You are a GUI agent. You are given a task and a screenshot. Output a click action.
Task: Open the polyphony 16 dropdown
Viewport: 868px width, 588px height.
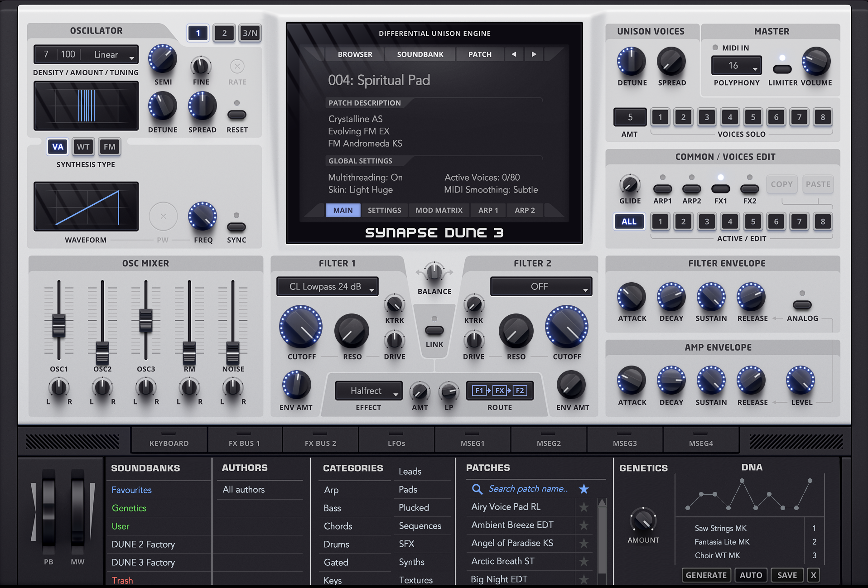click(x=737, y=66)
